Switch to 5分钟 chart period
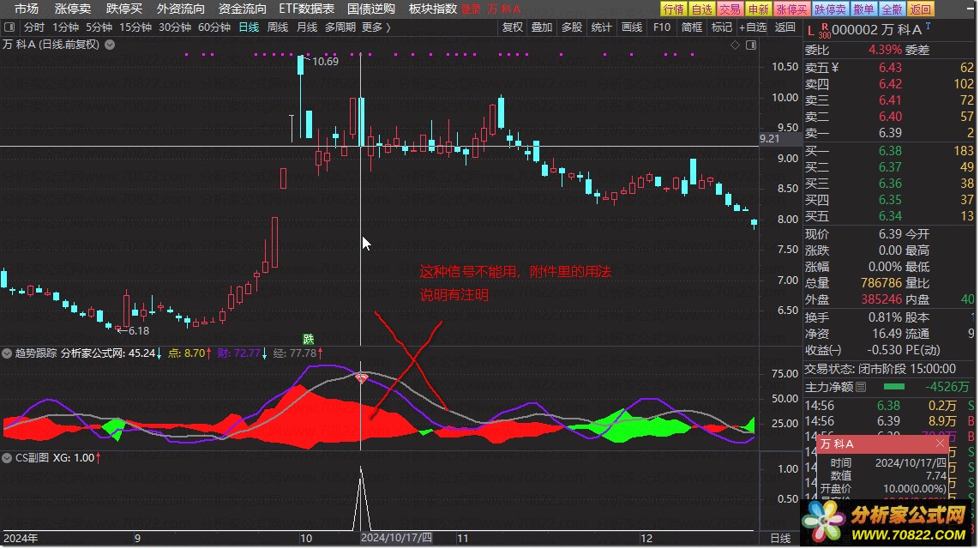This screenshot has width=980, height=549. click(x=99, y=27)
